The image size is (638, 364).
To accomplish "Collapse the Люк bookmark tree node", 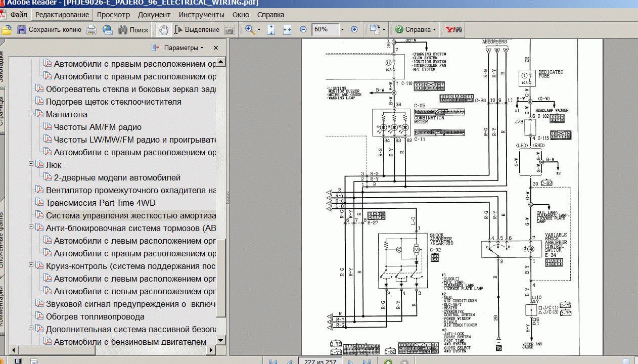I will click(x=31, y=164).
